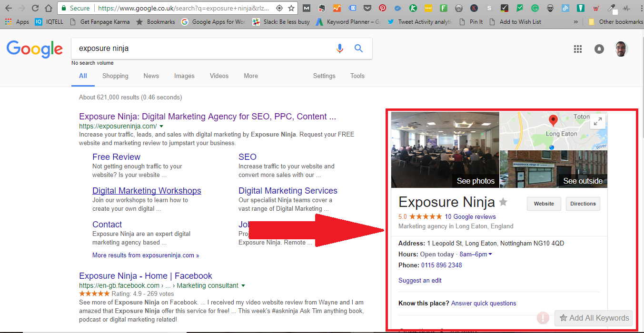Open the search Settings menu

[324, 76]
